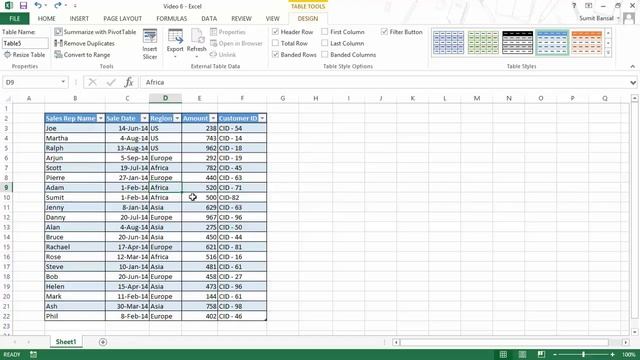This screenshot has height=360, width=640.
Task: Add a new sheet with plus icon
Action: coord(103,342)
